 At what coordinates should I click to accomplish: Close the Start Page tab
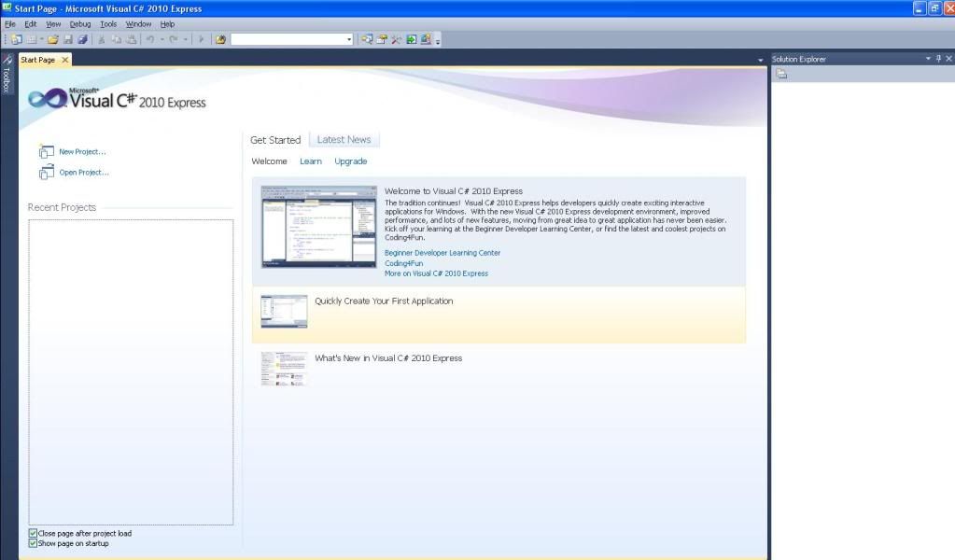65,60
